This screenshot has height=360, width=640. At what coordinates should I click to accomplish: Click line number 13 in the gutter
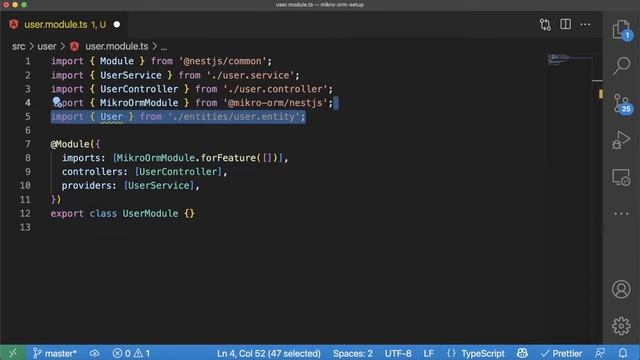pyautogui.click(x=25, y=227)
